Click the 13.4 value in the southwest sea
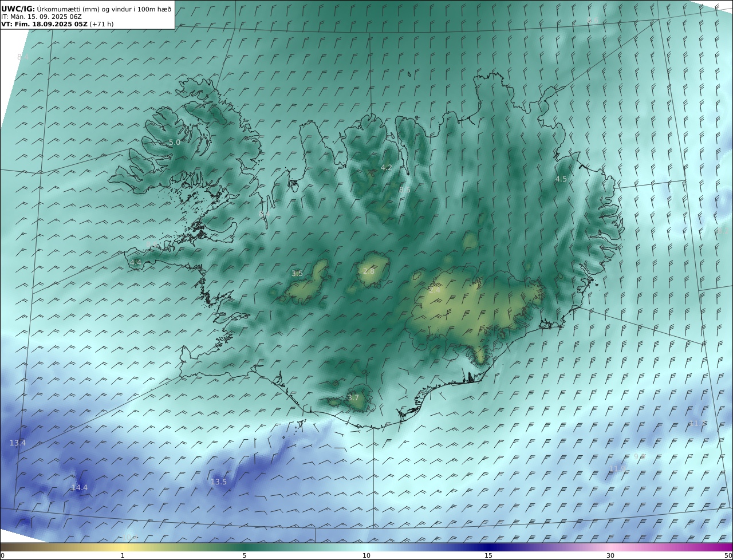733x560 pixels. [x=18, y=443]
